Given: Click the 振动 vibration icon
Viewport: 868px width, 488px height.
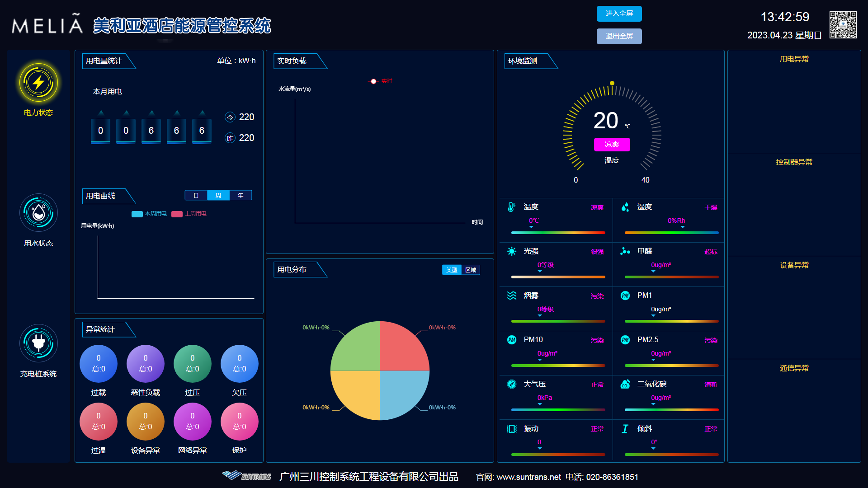Looking at the screenshot, I should [x=512, y=429].
